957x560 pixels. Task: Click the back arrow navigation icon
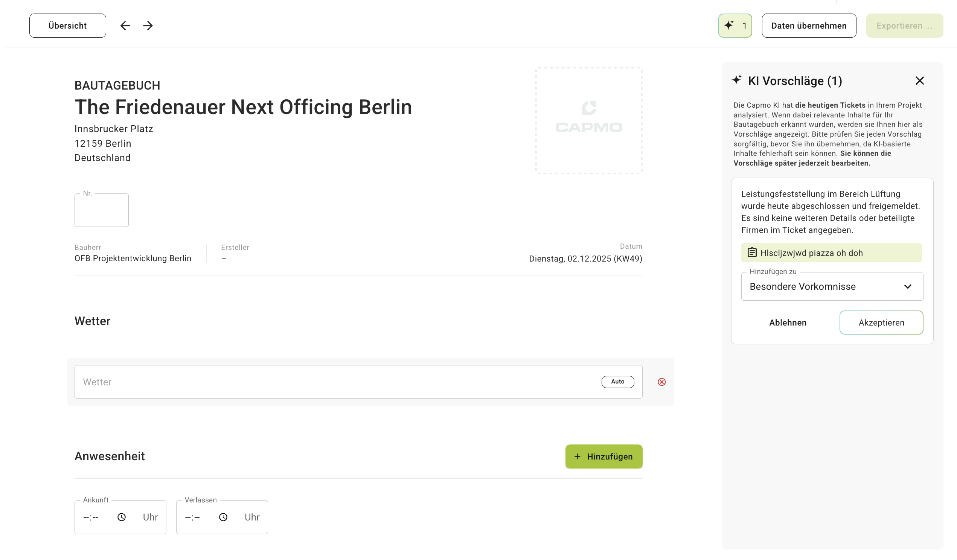[125, 26]
